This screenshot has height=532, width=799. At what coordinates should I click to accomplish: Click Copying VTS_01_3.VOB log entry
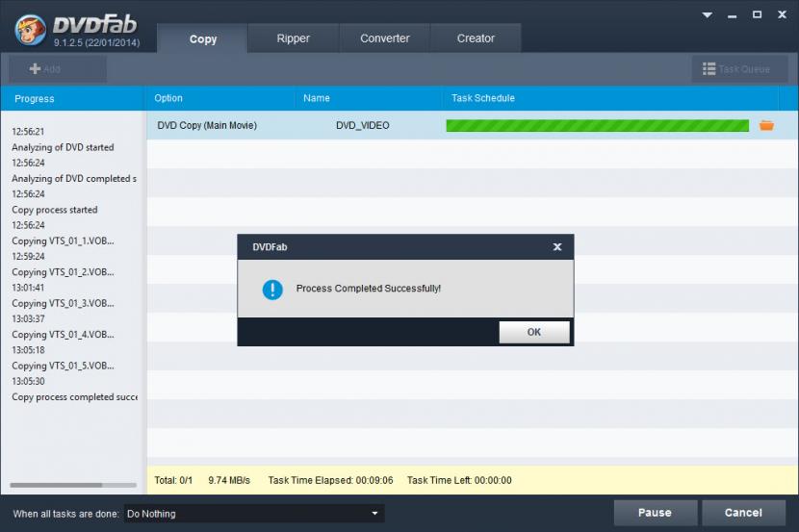63,303
